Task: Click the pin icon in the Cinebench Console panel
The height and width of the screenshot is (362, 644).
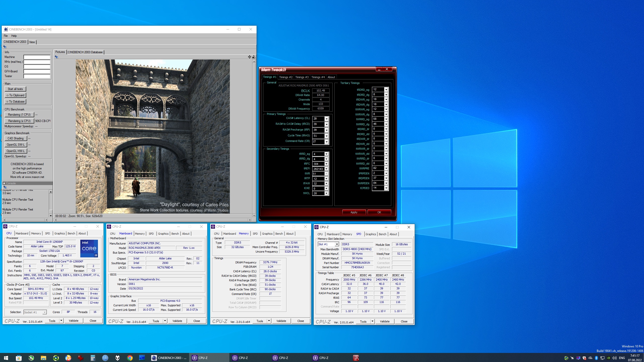Action: point(5,187)
